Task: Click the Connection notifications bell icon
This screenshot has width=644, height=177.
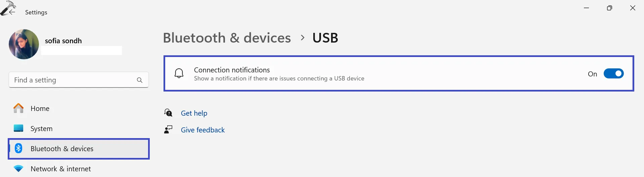Action: pyautogui.click(x=179, y=73)
